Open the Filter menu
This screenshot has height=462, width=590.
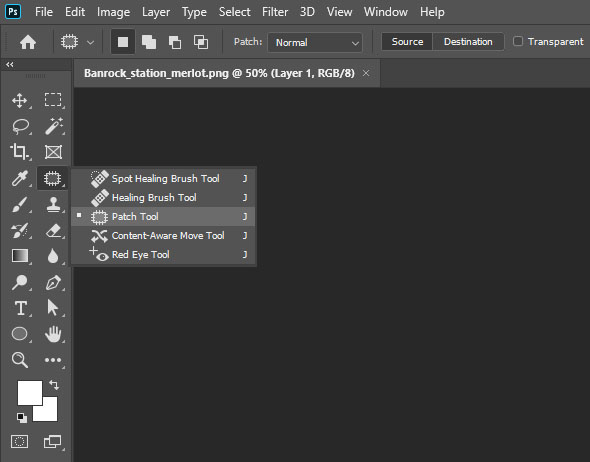pos(275,12)
